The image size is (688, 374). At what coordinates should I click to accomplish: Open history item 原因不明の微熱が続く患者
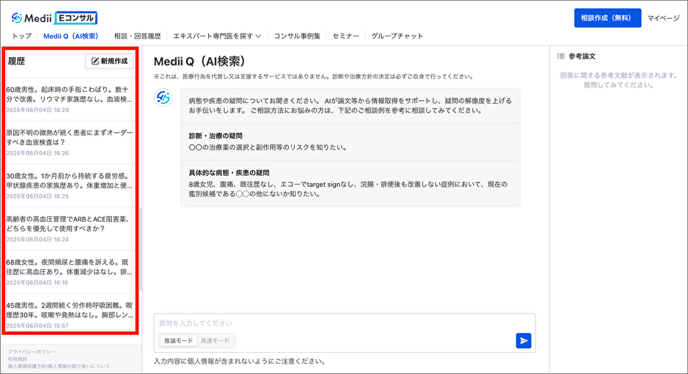click(70, 143)
